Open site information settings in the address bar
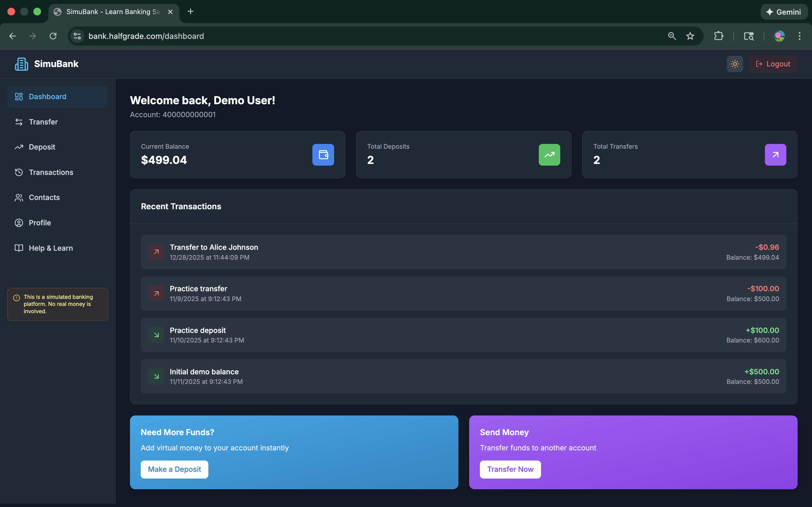812x507 pixels. (x=76, y=36)
